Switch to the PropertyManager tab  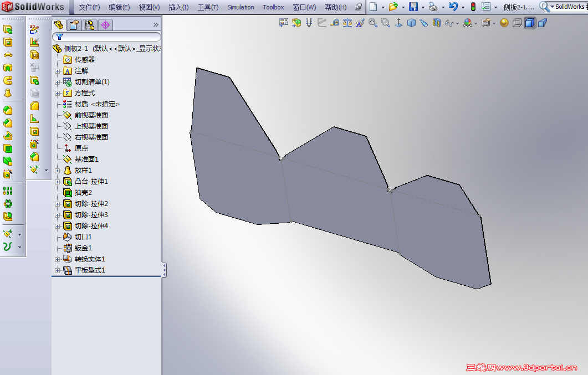pos(74,25)
